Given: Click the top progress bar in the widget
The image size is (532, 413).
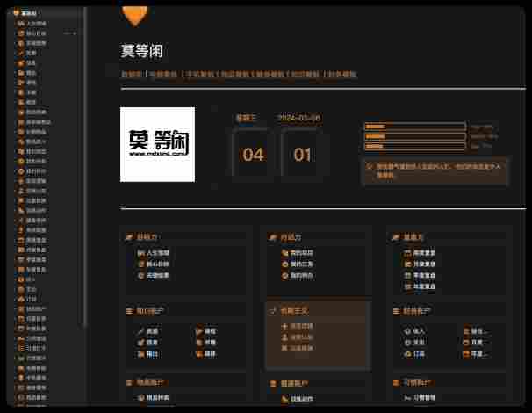Looking at the screenshot, I should [414, 127].
